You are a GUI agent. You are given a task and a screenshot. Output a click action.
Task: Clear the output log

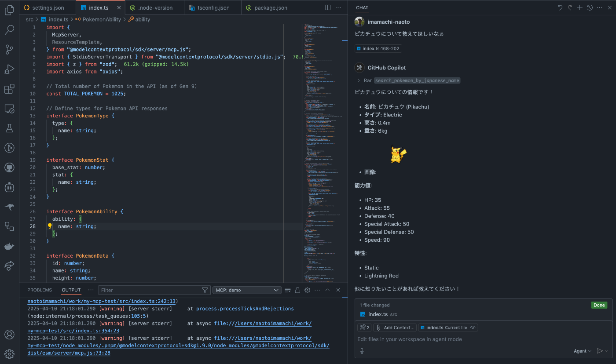[x=288, y=290]
